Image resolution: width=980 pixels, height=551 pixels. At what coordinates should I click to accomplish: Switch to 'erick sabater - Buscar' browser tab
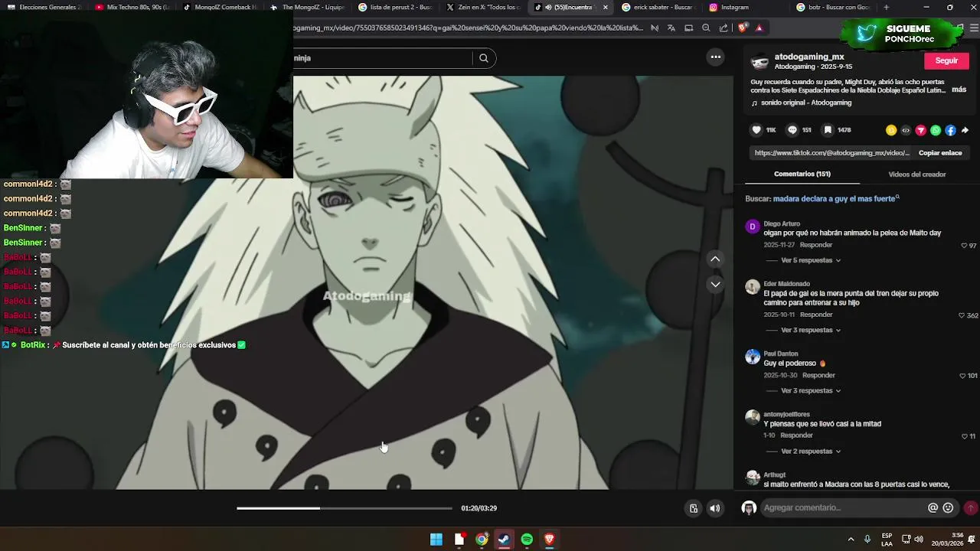tap(660, 7)
